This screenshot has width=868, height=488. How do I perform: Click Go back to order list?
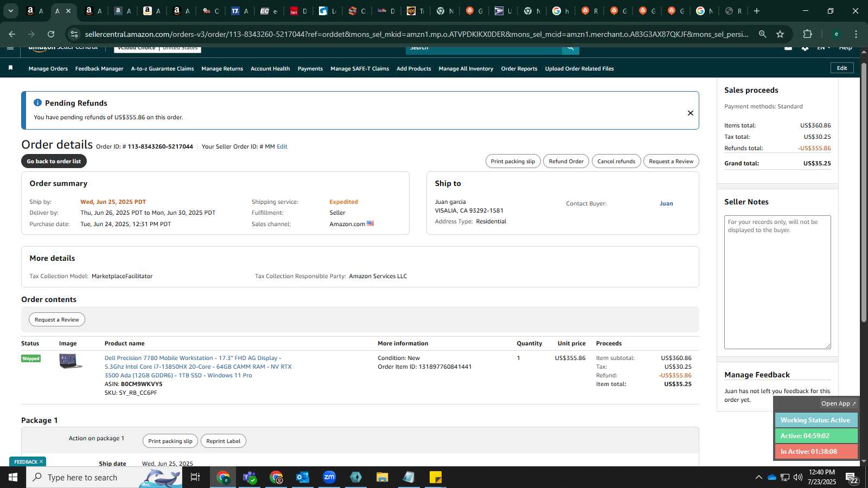54,161
